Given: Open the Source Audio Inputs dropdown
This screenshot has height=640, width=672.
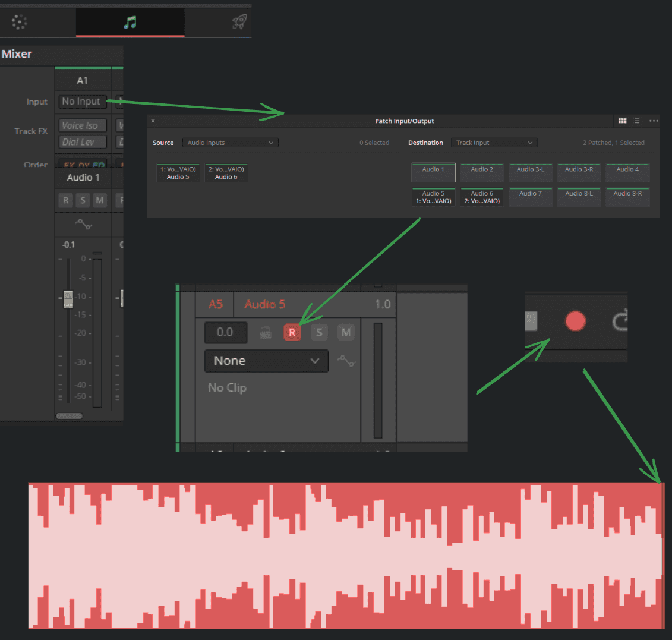Looking at the screenshot, I should coord(230,143).
